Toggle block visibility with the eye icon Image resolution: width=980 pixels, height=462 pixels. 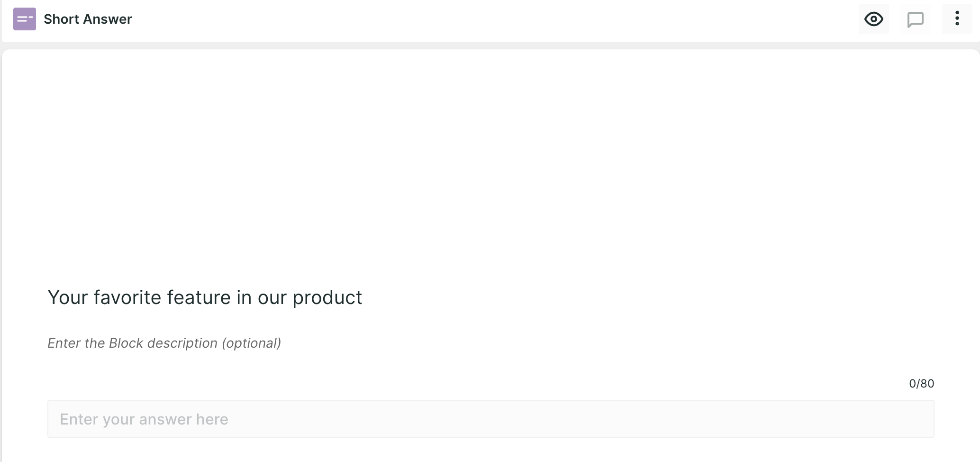873,19
